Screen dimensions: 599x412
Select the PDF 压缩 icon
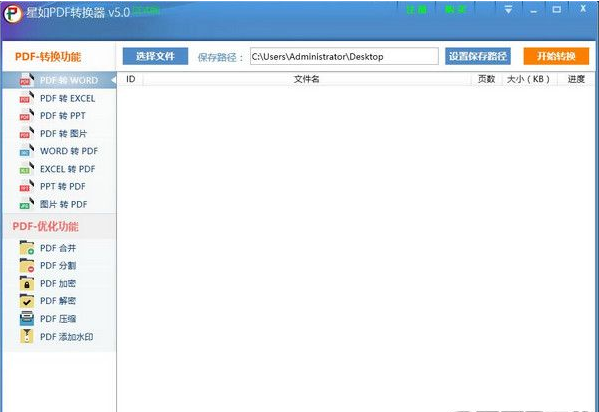[27, 318]
